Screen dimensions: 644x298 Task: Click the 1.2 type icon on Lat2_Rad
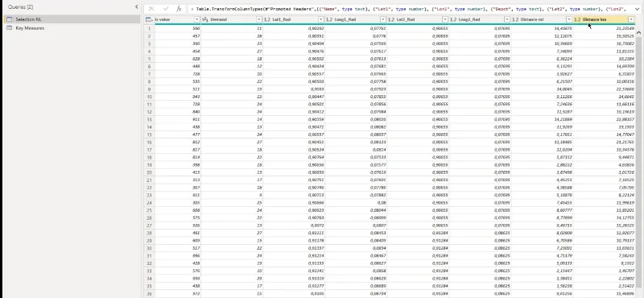point(391,19)
